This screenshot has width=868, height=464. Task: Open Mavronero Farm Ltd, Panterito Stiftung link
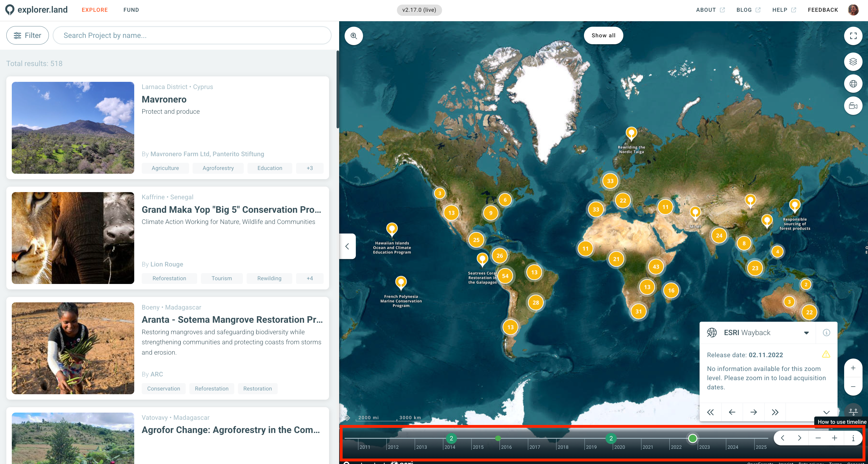coord(207,154)
